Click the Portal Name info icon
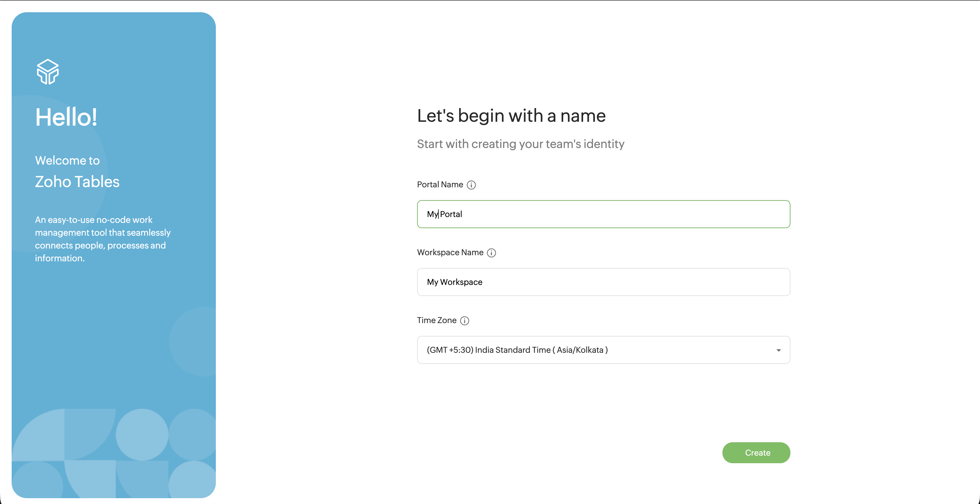 (x=471, y=185)
